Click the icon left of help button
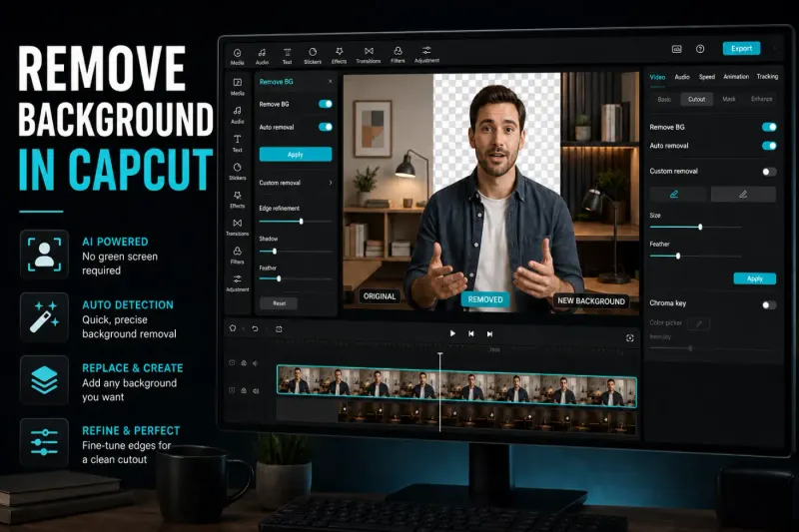The height and width of the screenshot is (532, 799). [677, 49]
